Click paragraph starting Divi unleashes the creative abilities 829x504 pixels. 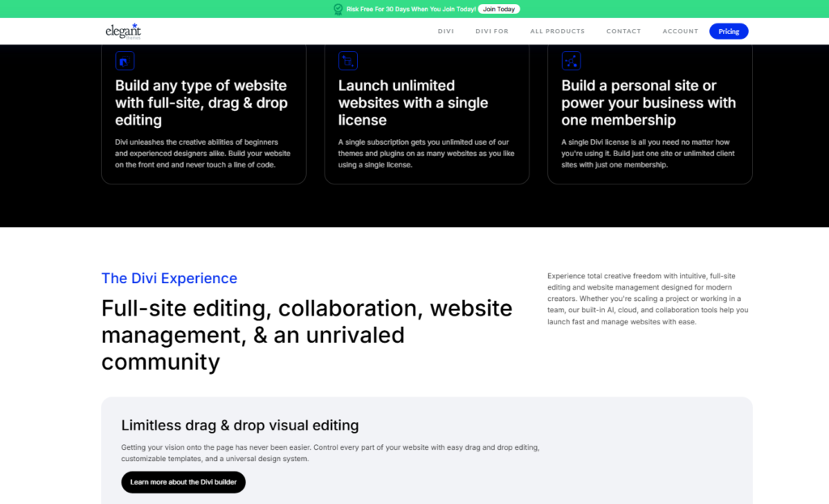pyautogui.click(x=202, y=153)
